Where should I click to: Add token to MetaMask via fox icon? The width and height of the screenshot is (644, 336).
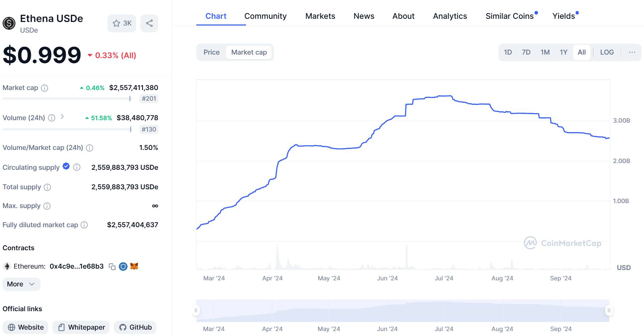pyautogui.click(x=134, y=266)
